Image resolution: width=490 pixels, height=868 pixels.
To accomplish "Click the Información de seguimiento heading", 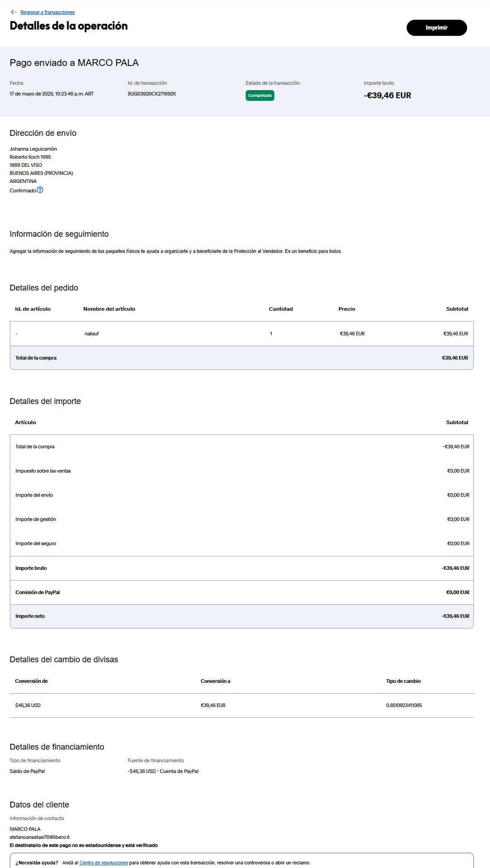I will tap(59, 234).
